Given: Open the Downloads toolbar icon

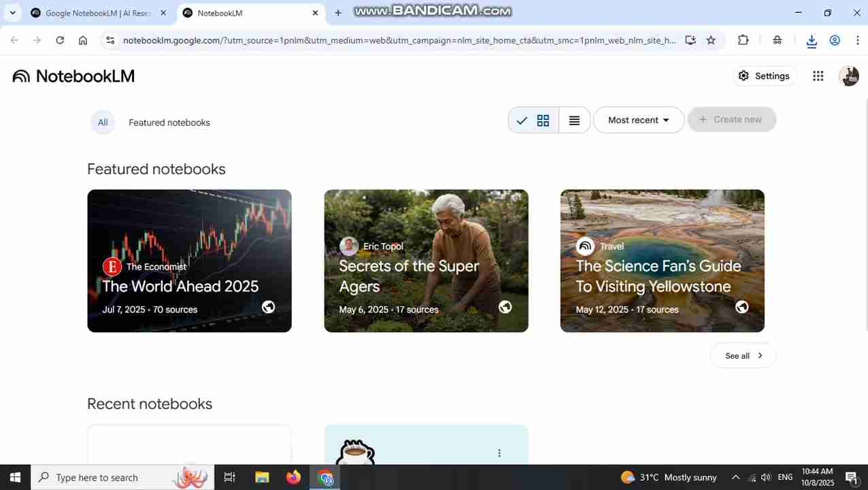Looking at the screenshot, I should coord(812,41).
